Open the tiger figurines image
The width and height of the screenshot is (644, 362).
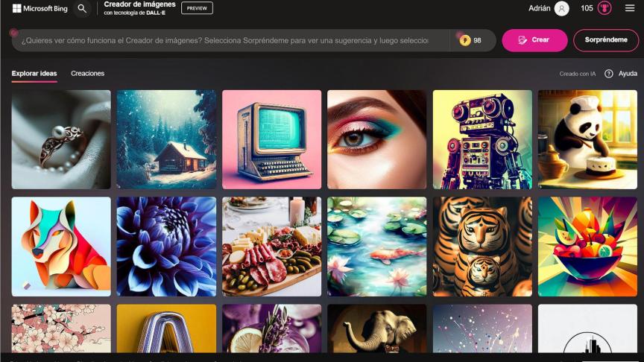click(x=482, y=246)
